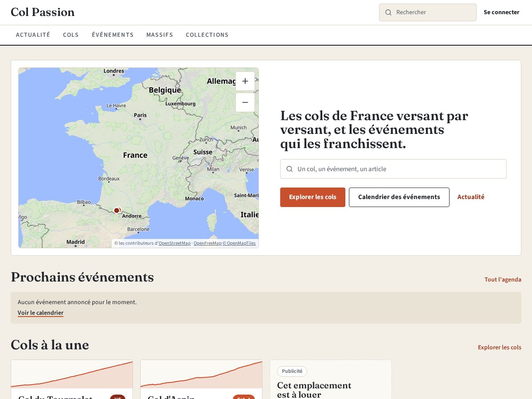Go to the Cols navigation tab

[71, 35]
